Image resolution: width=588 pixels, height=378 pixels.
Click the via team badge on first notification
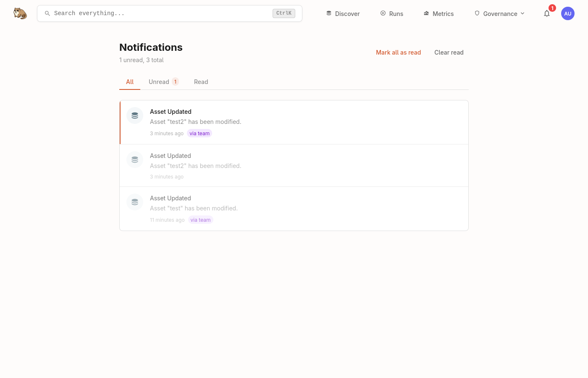199,133
